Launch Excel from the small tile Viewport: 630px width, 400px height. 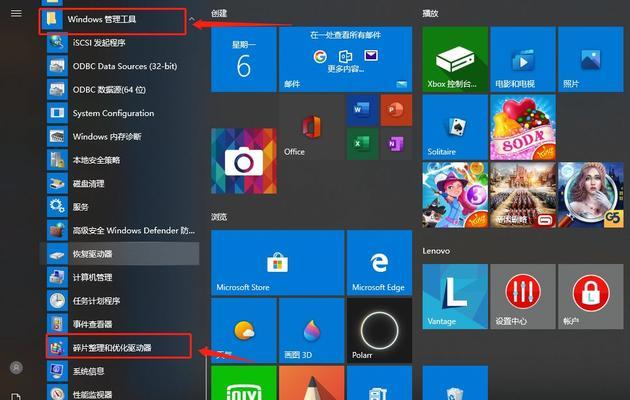362,144
